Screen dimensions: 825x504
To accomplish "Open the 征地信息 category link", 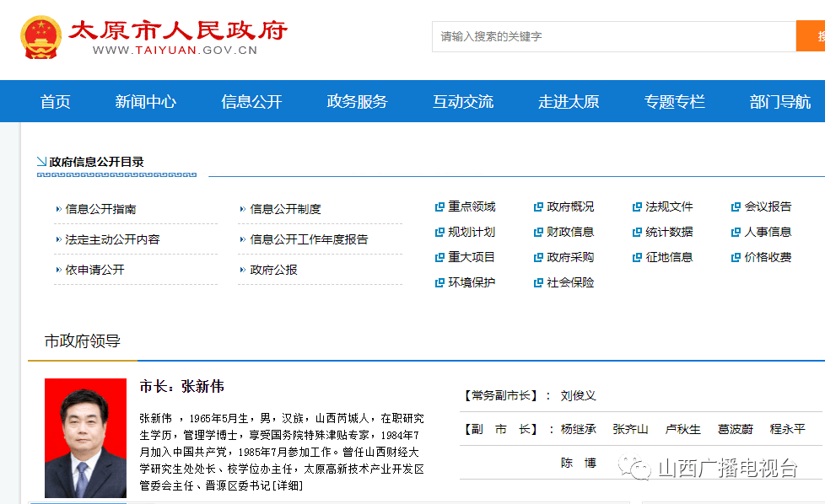I will [x=669, y=257].
